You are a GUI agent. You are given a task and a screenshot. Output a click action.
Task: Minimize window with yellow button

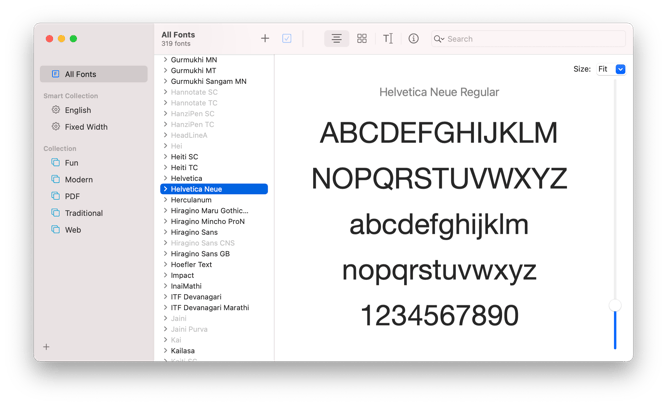pyautogui.click(x=61, y=39)
